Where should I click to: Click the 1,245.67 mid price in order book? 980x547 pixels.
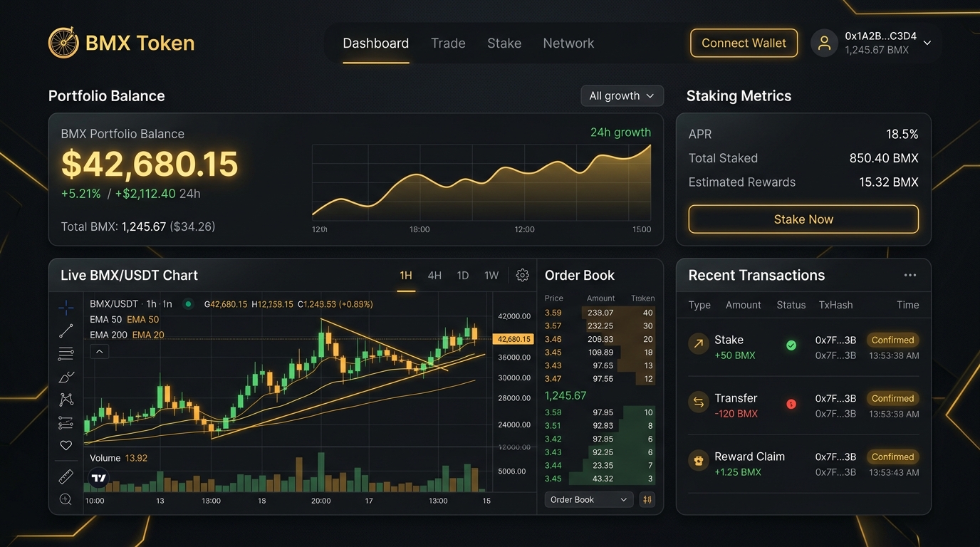565,396
